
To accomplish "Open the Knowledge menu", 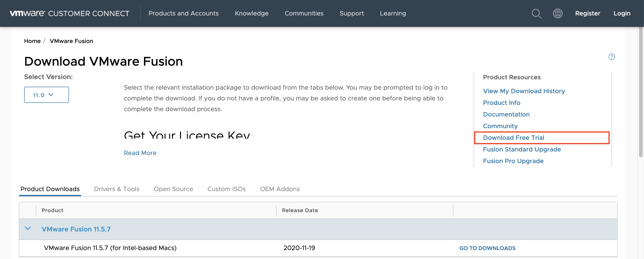I will (x=251, y=13).
